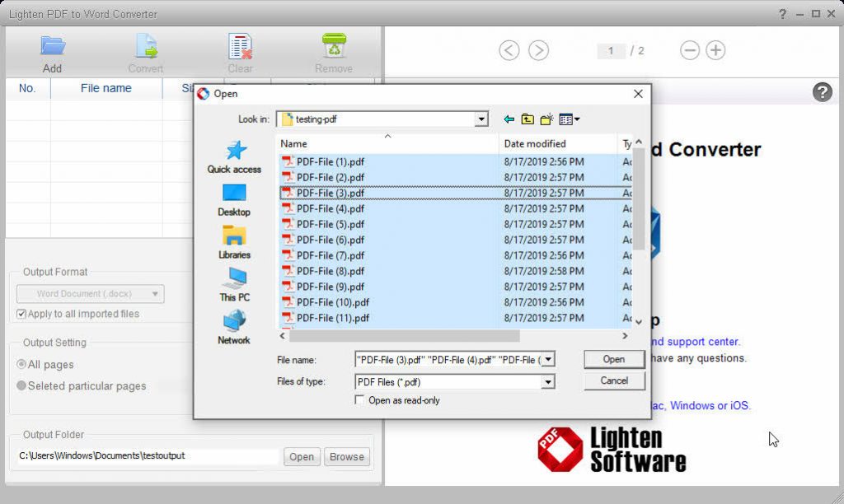
Task: Select PDF-File (1).pdf in the list
Action: pos(330,162)
